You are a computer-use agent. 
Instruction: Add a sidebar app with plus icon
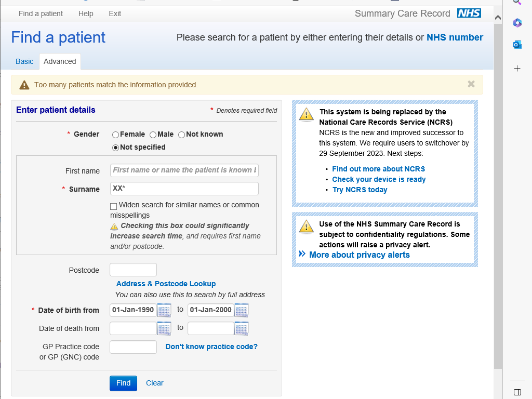517,68
